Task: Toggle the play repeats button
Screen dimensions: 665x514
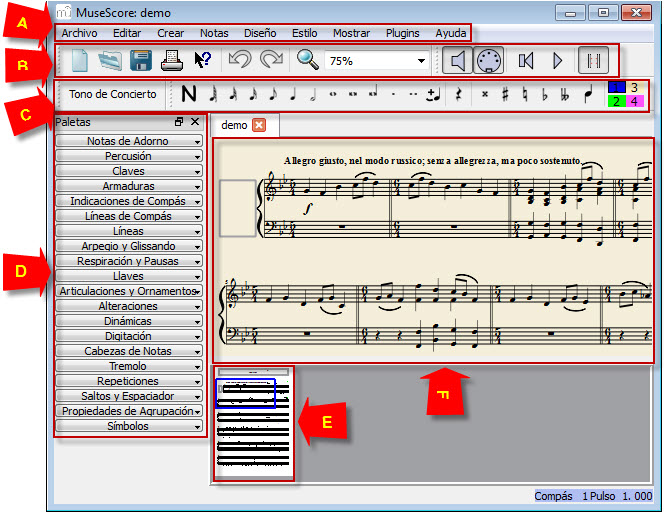Action: click(x=593, y=61)
